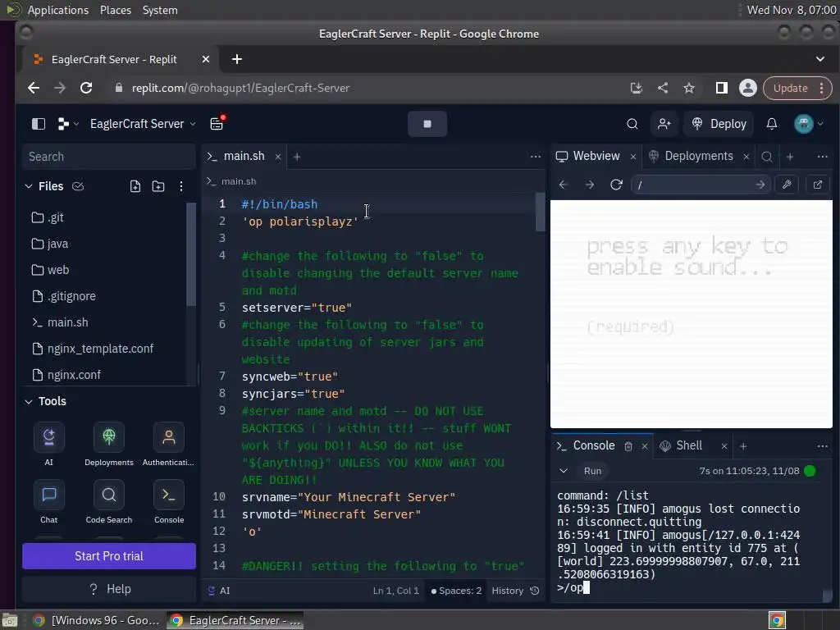The height and width of the screenshot is (630, 840).
Task: Switch to Windows 96 taskbar window
Action: (x=97, y=620)
